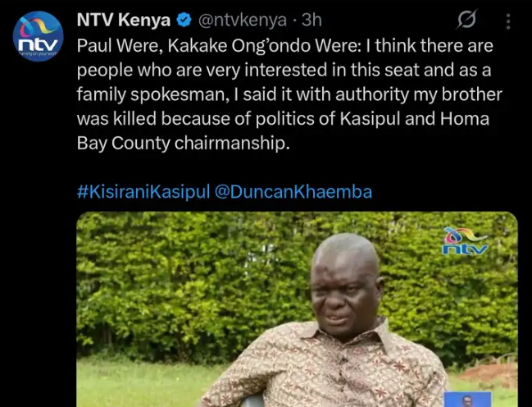The image size is (532, 407).
Task: Click the "Bay County chairmanship" text line
Action: coord(184,144)
